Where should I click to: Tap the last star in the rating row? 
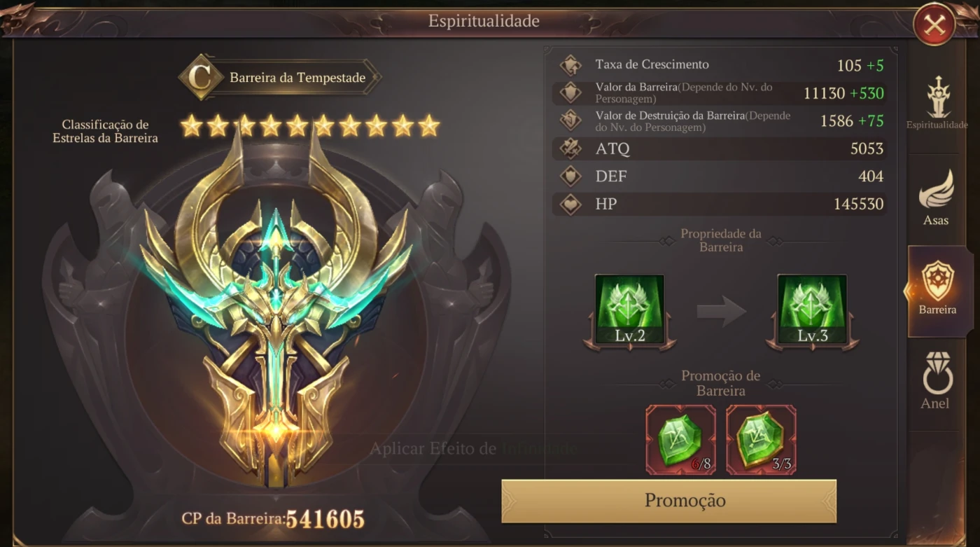[x=428, y=126]
